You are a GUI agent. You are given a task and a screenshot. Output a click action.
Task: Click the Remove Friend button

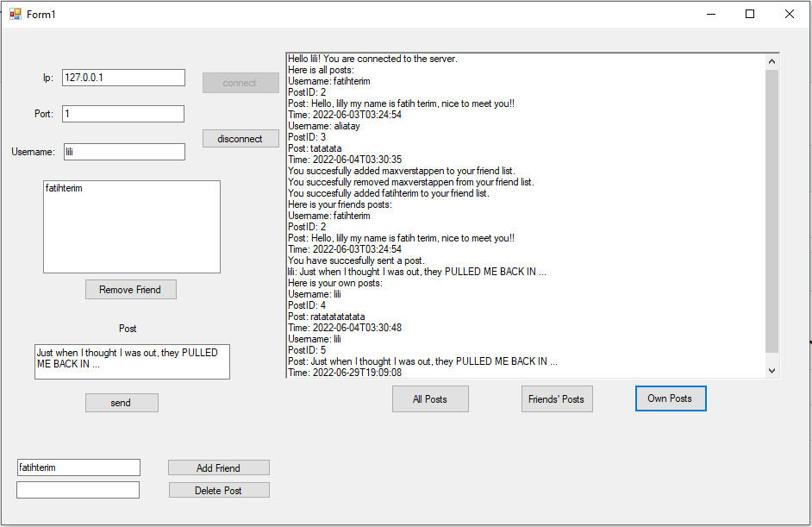(130, 290)
